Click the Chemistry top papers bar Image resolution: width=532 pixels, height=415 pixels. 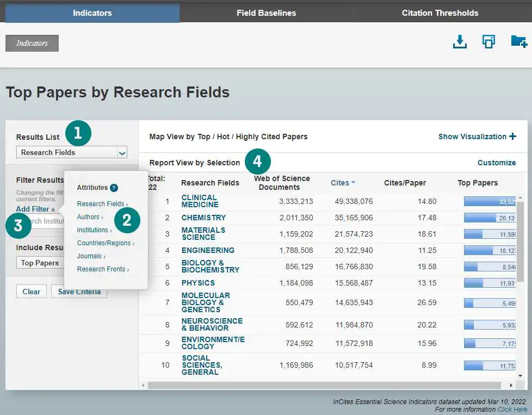point(488,218)
